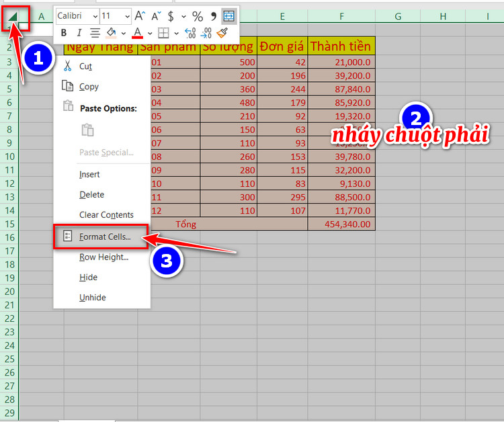The width and height of the screenshot is (504, 422).
Task: Click the Select All corner triangle
Action: [x=13, y=17]
